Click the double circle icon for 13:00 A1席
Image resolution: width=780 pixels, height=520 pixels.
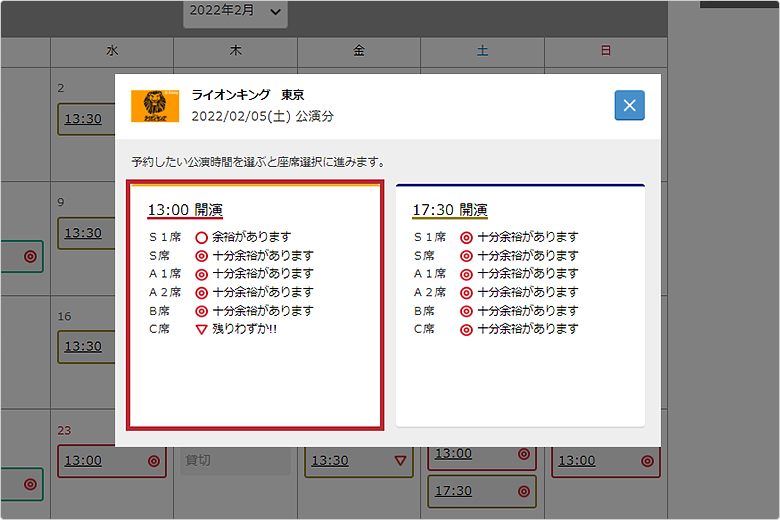201,274
